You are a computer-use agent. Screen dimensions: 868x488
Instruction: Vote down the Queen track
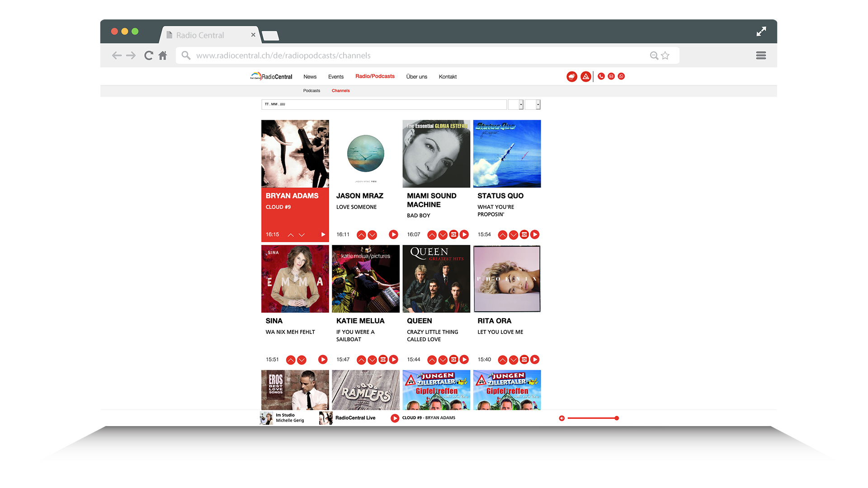(x=443, y=360)
